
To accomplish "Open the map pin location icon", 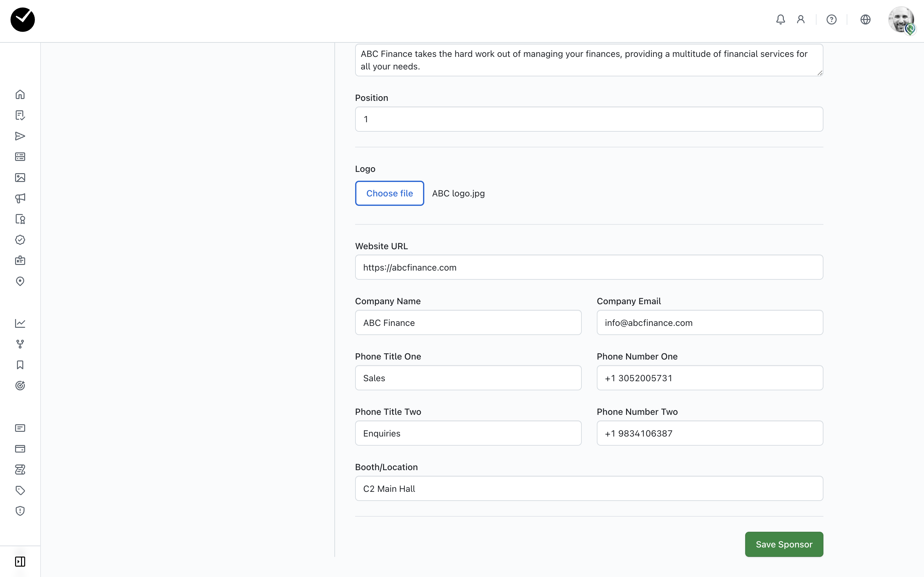I will (x=20, y=281).
